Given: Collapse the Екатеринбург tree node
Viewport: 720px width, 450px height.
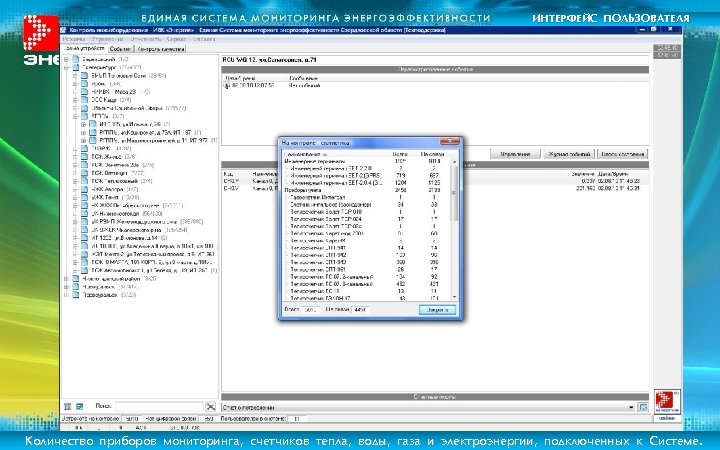Looking at the screenshot, I should 67,68.
